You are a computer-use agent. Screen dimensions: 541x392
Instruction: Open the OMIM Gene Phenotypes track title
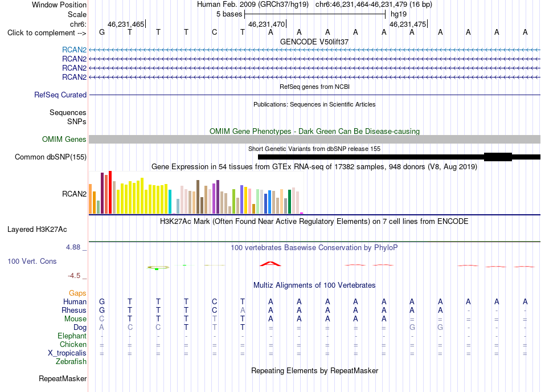315,132
